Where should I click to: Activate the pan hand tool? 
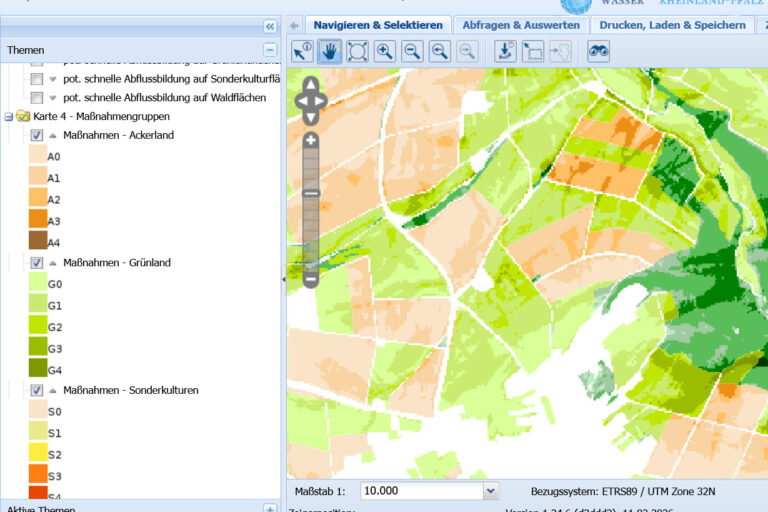[330, 51]
